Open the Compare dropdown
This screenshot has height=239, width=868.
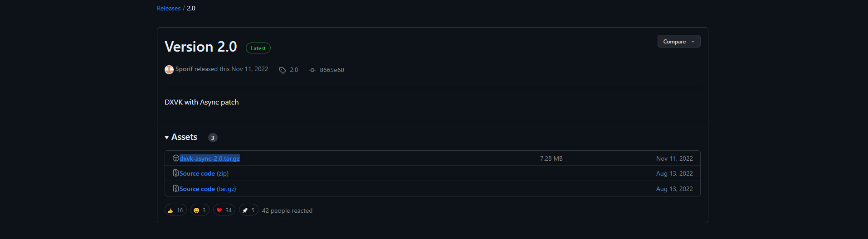click(x=679, y=41)
